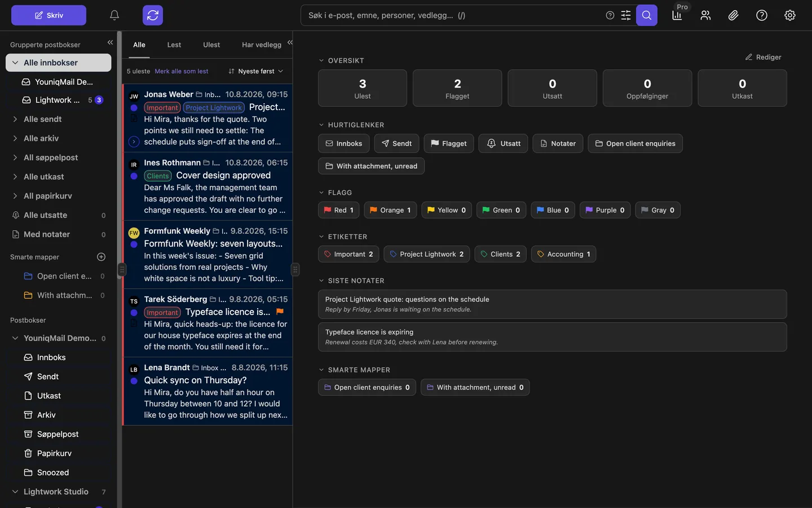The width and height of the screenshot is (812, 508).
Task: Open the help circle icon in the top bar
Action: (x=762, y=15)
